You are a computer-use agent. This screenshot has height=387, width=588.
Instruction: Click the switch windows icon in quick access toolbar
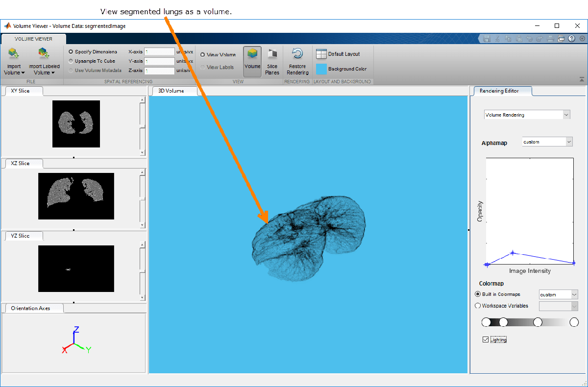[561, 39]
